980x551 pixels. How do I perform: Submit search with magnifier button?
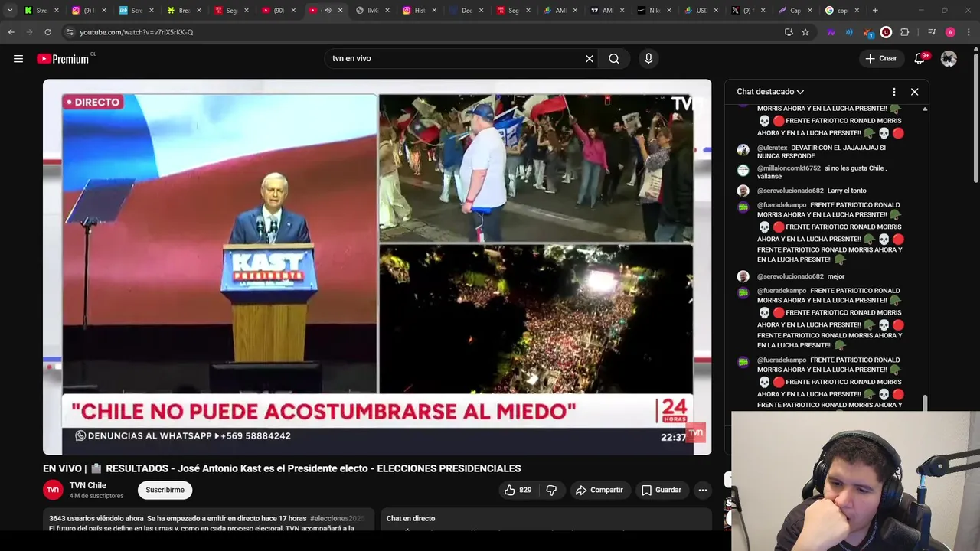pos(614,58)
